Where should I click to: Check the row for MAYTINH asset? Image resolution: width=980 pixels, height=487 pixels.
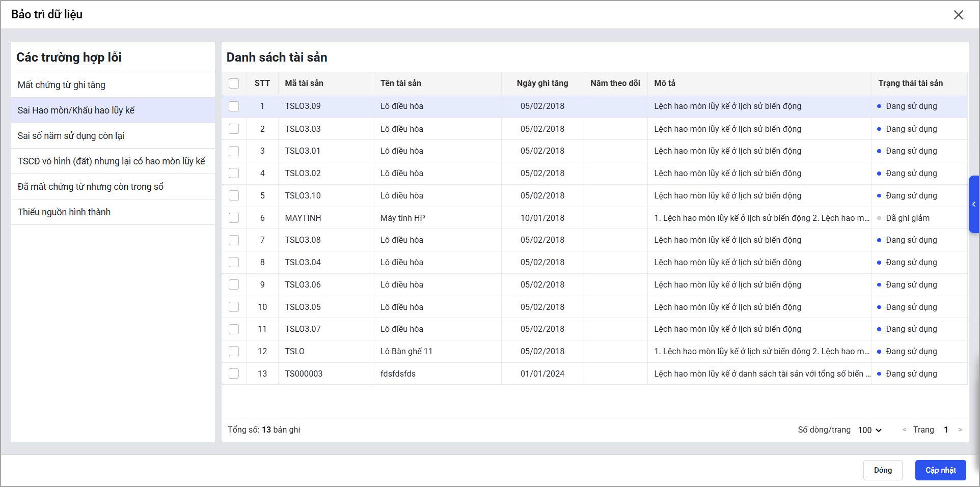(x=234, y=218)
